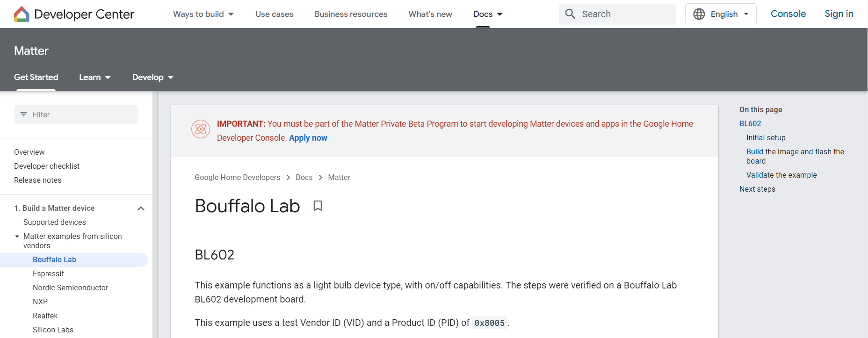This screenshot has width=868, height=338.
Task: Select Espressif in sidebar
Action: [49, 273]
